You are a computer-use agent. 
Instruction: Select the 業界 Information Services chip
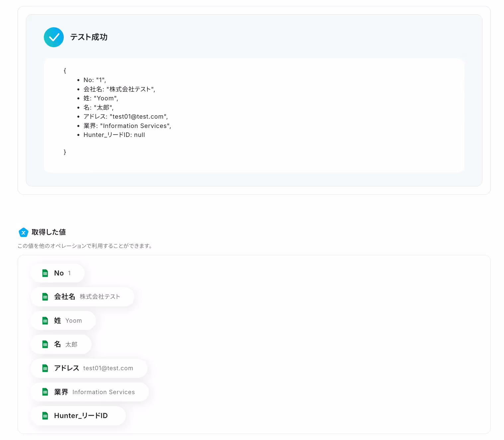pyautogui.click(x=90, y=392)
